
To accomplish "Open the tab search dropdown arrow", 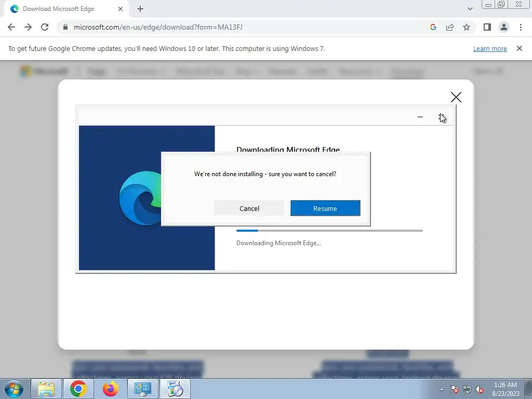I will click(470, 9).
